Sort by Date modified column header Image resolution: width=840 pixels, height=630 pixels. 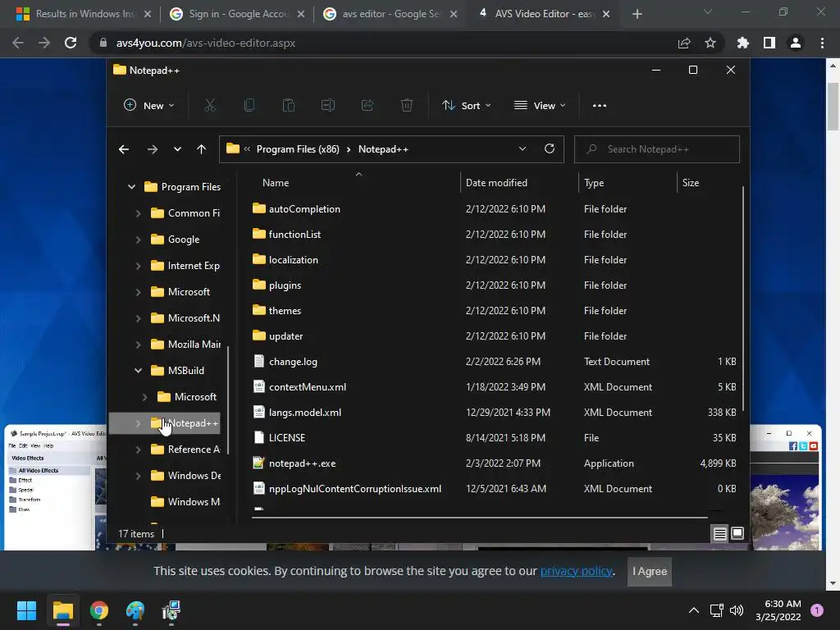tap(496, 183)
